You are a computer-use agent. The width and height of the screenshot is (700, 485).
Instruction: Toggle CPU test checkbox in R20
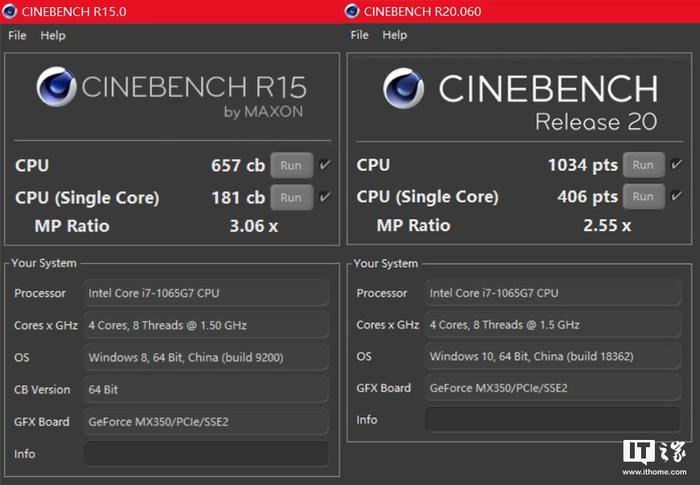coord(677,164)
